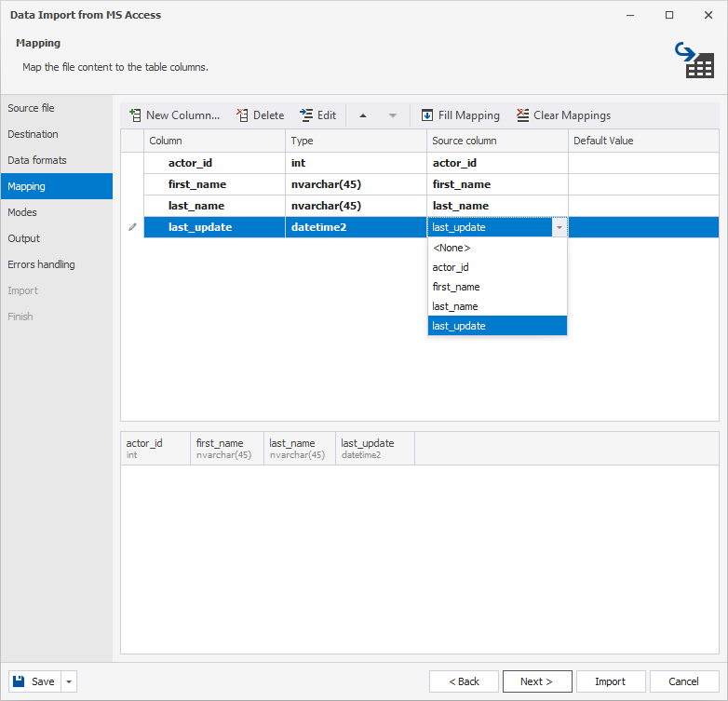Choose <None> in the dropdown list
728x701 pixels.
pos(497,248)
